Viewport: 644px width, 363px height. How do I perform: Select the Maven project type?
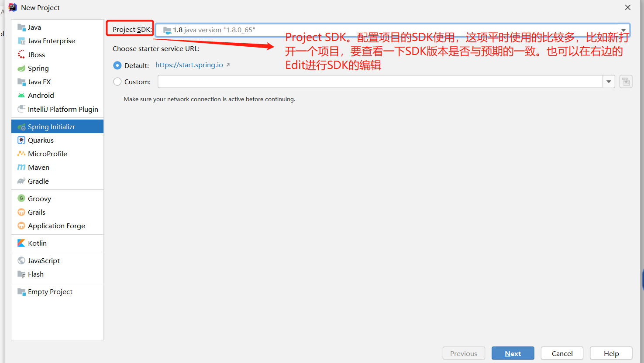point(38,167)
